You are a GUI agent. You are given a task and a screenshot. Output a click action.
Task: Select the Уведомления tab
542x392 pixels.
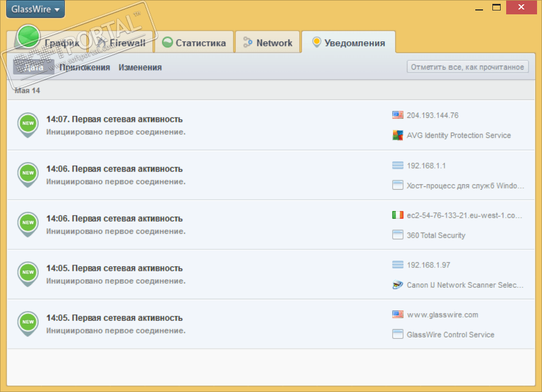click(x=348, y=43)
